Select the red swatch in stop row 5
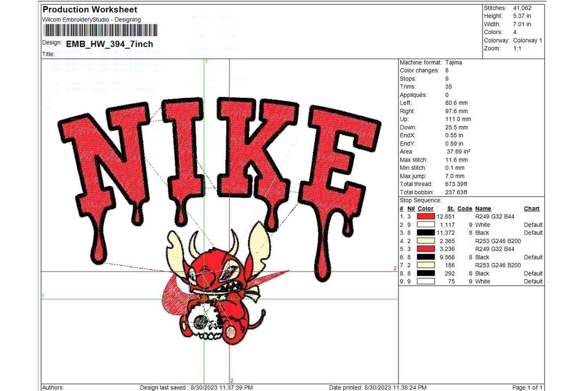Viewport: 588px width, 391px height. click(x=426, y=249)
